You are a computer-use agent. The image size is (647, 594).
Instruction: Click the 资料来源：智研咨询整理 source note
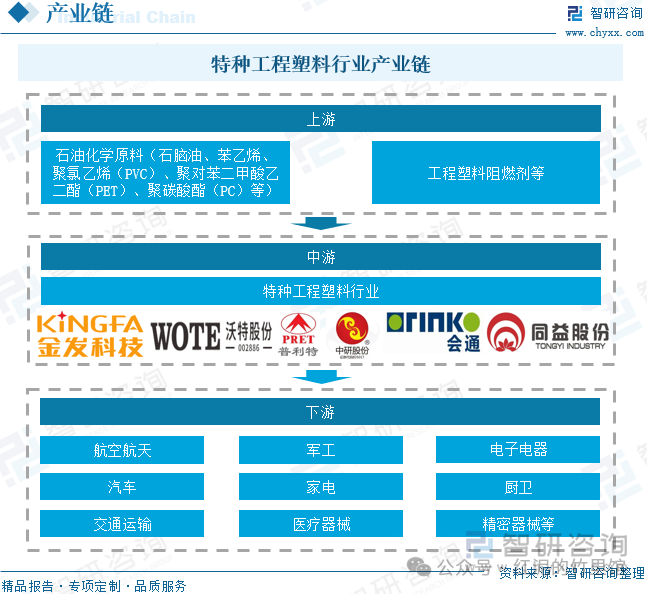click(571, 573)
